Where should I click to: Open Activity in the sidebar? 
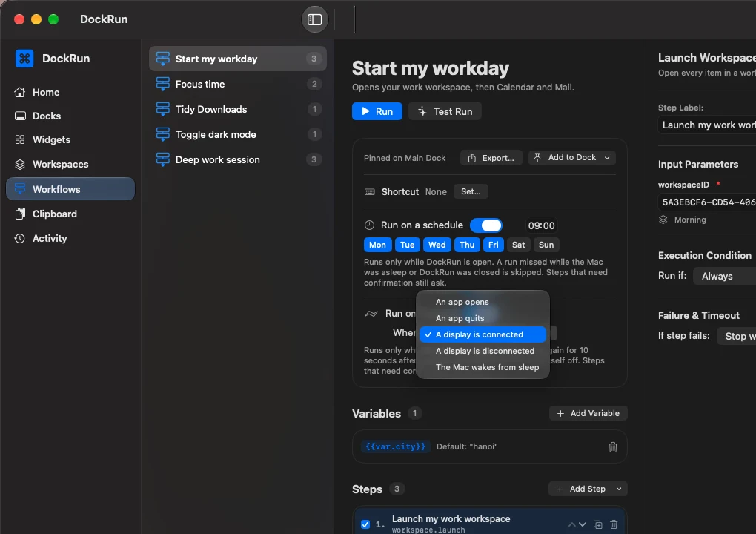click(70, 238)
